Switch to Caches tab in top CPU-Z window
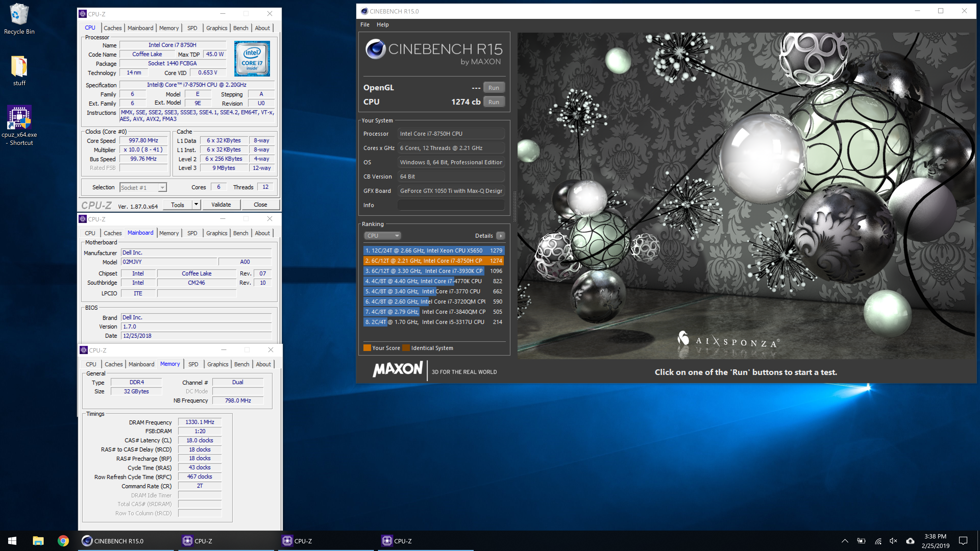Image resolution: width=980 pixels, height=551 pixels. (x=113, y=28)
